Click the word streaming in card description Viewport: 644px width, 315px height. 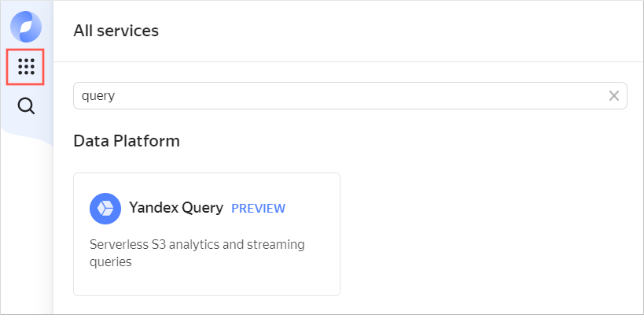271,244
